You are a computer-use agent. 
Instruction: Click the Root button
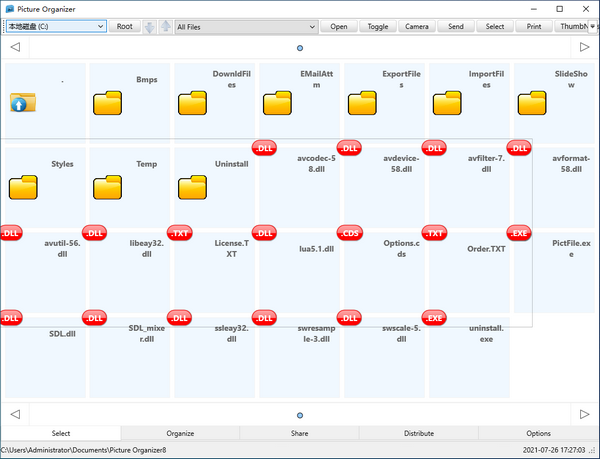coord(124,27)
